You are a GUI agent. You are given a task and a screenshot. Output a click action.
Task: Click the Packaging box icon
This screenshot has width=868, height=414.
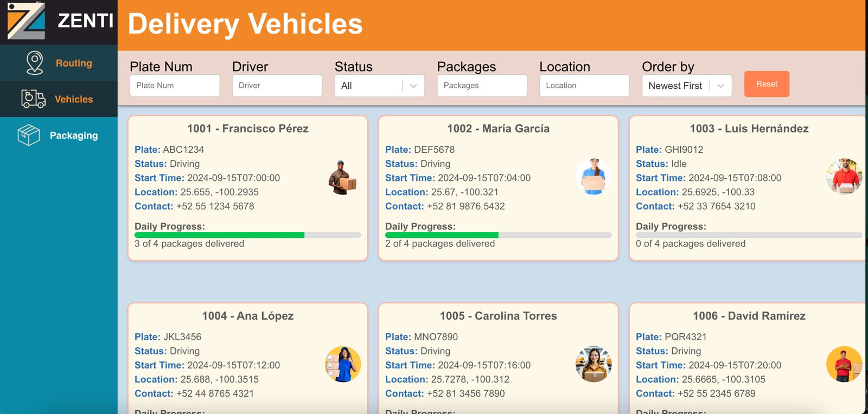(x=29, y=135)
